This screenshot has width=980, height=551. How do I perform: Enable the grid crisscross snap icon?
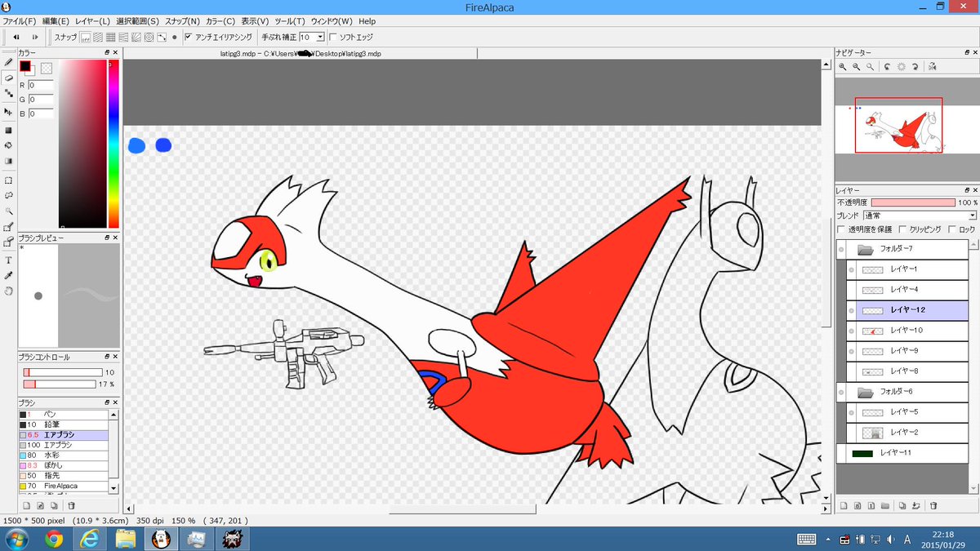111,37
